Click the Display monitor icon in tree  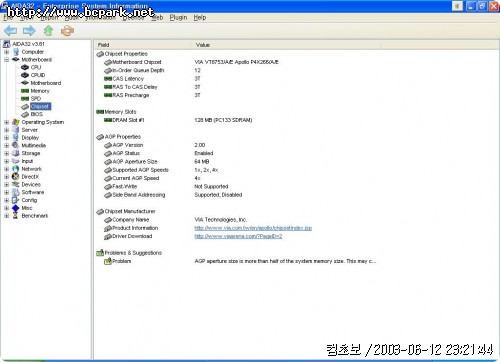[16, 138]
